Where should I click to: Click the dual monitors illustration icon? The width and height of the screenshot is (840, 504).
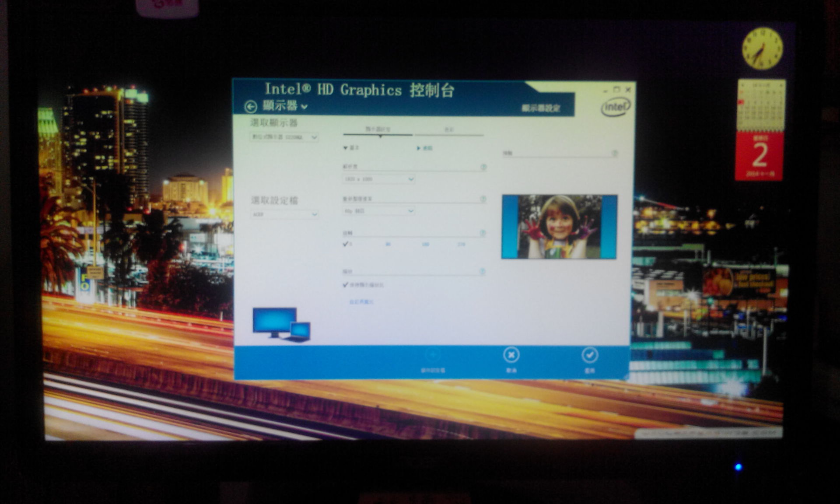coord(282,325)
